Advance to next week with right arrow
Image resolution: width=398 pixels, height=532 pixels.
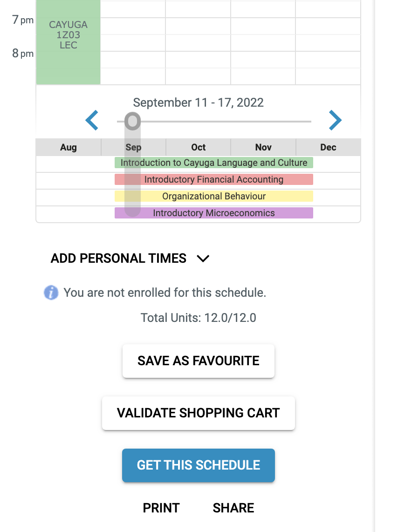tap(335, 120)
